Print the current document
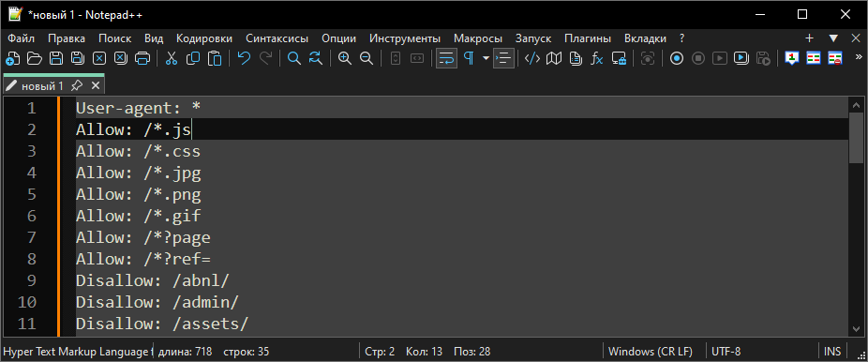This screenshot has width=868, height=362. tap(142, 58)
